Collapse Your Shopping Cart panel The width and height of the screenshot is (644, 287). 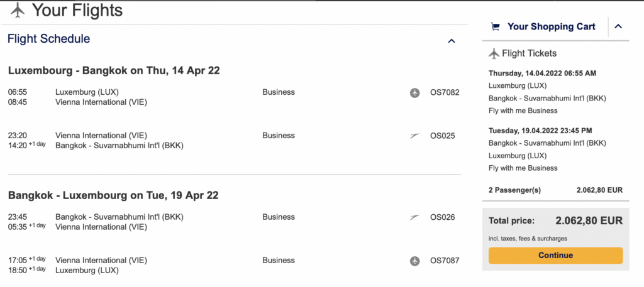coord(618,26)
